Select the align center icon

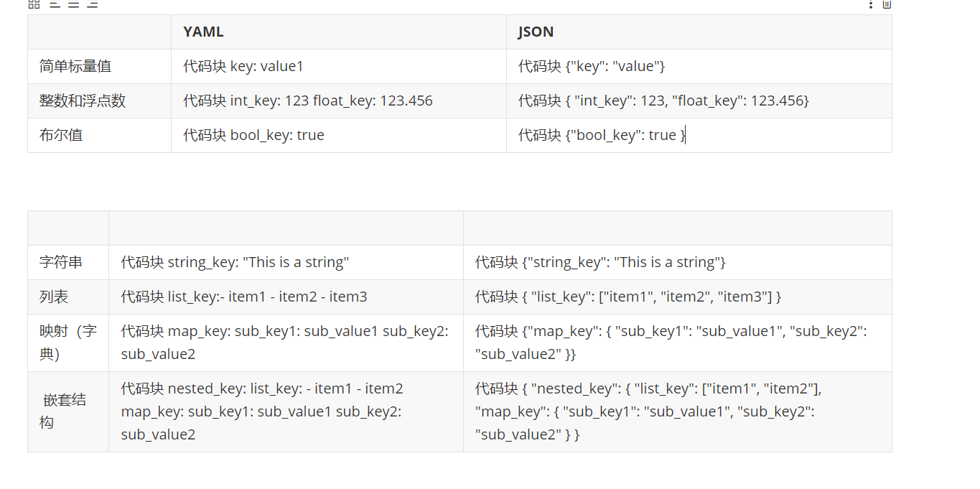coord(73,4)
